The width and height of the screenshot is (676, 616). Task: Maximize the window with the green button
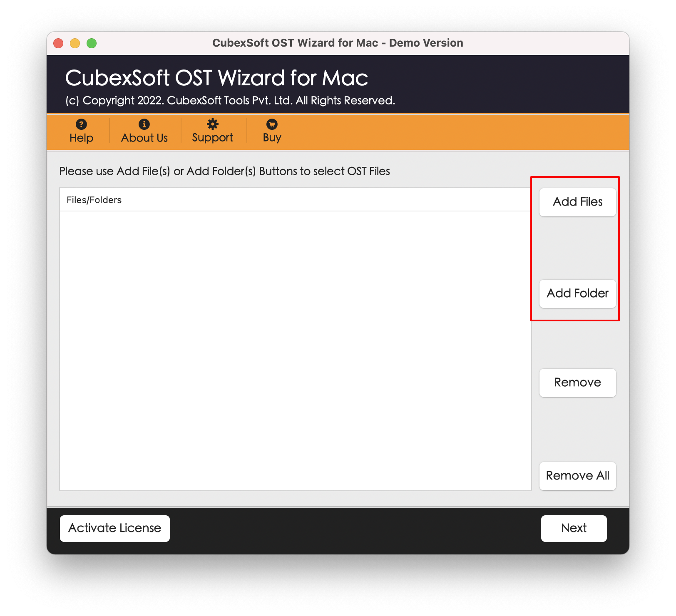point(92,43)
